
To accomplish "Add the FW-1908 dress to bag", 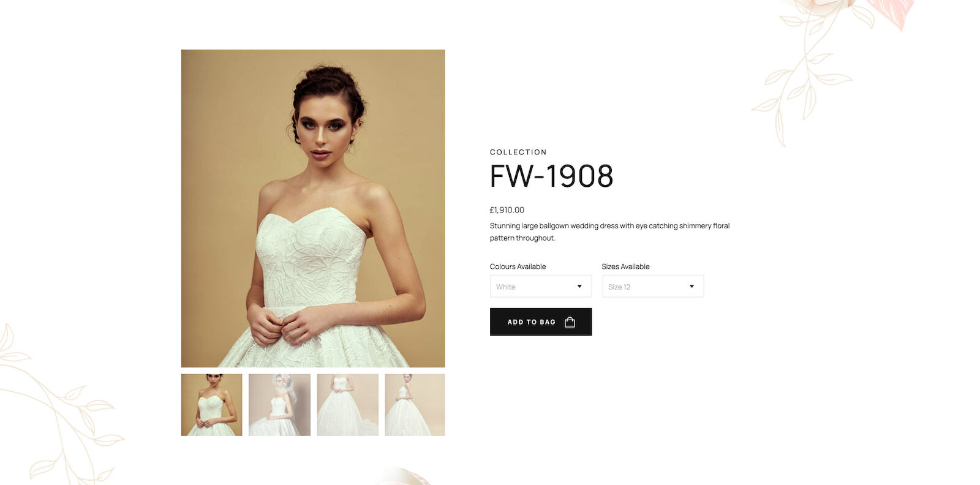I will coord(541,322).
